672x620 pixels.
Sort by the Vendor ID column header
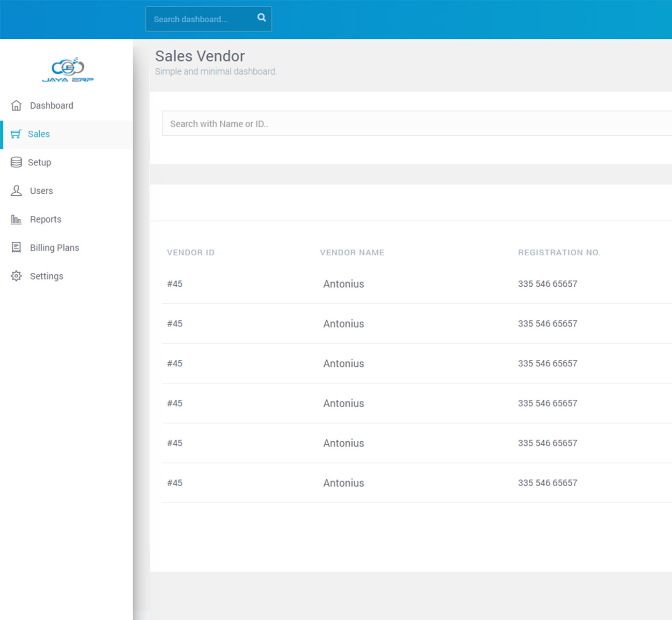[x=190, y=253]
